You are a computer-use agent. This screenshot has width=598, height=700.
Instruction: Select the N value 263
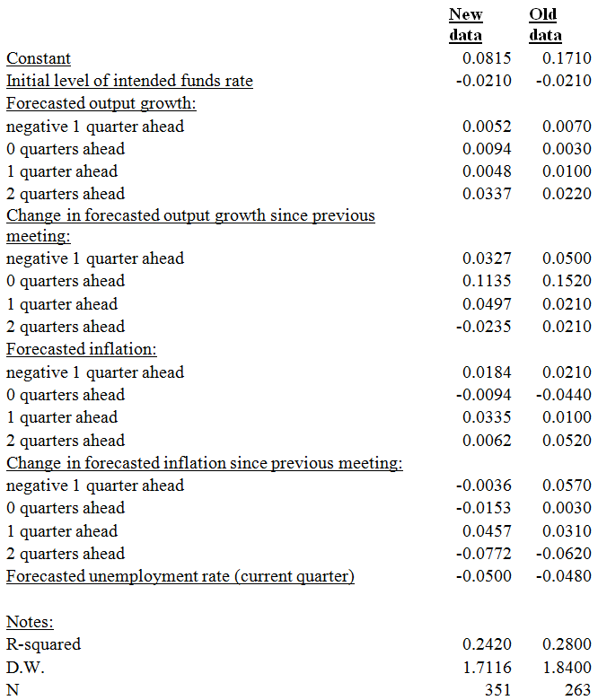[x=575, y=690]
